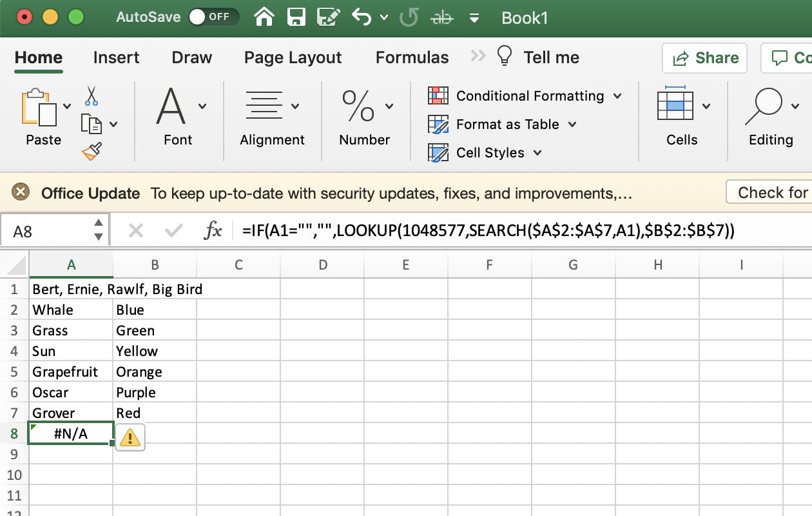The width and height of the screenshot is (812, 516).
Task: Open the Formulas tab
Action: pyautogui.click(x=412, y=57)
